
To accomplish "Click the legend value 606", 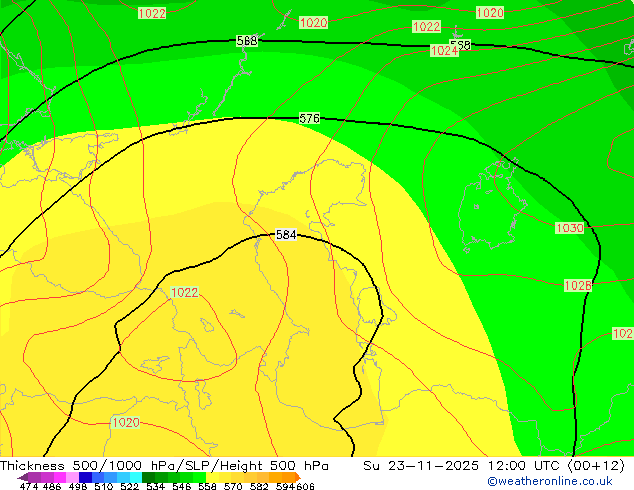I will coord(305,486).
